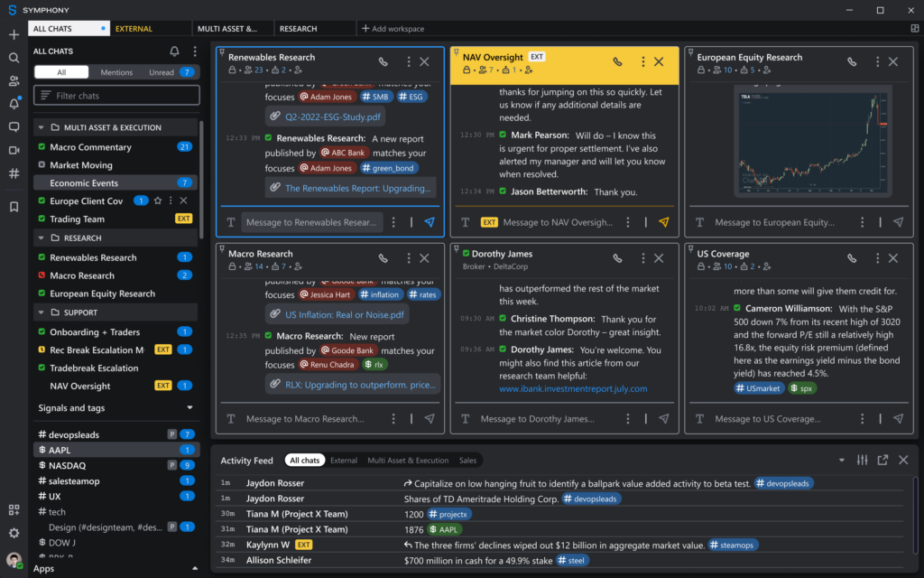The height and width of the screenshot is (578, 924).
Task: Click the paperclip beside Q2-2022-ESG-Study.pdf
Action: click(274, 117)
